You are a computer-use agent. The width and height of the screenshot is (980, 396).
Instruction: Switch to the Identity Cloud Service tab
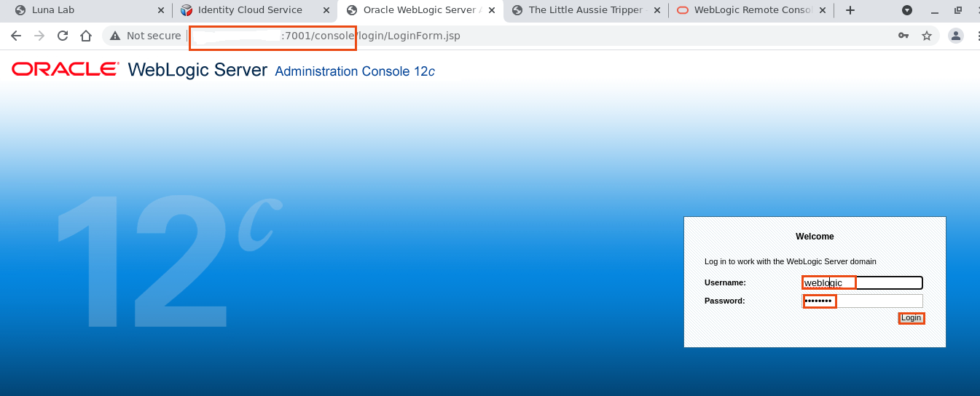pyautogui.click(x=255, y=10)
